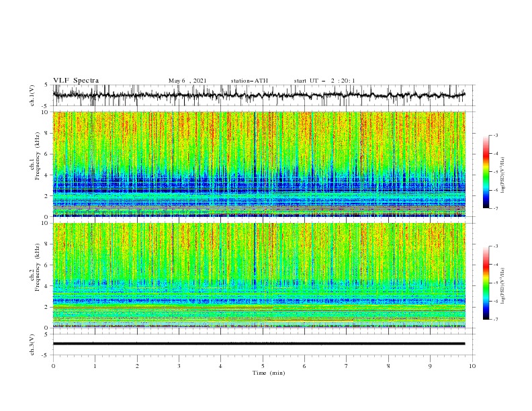Click ch.1 frequency axis tick "4"

(48, 175)
